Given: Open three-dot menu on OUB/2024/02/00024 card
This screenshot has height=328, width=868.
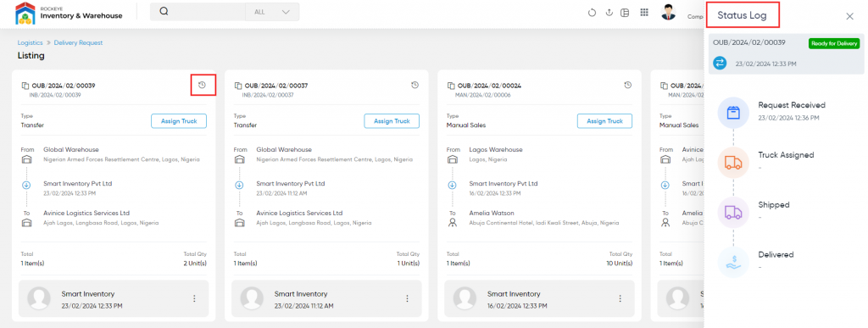Looking at the screenshot, I should 620,298.
